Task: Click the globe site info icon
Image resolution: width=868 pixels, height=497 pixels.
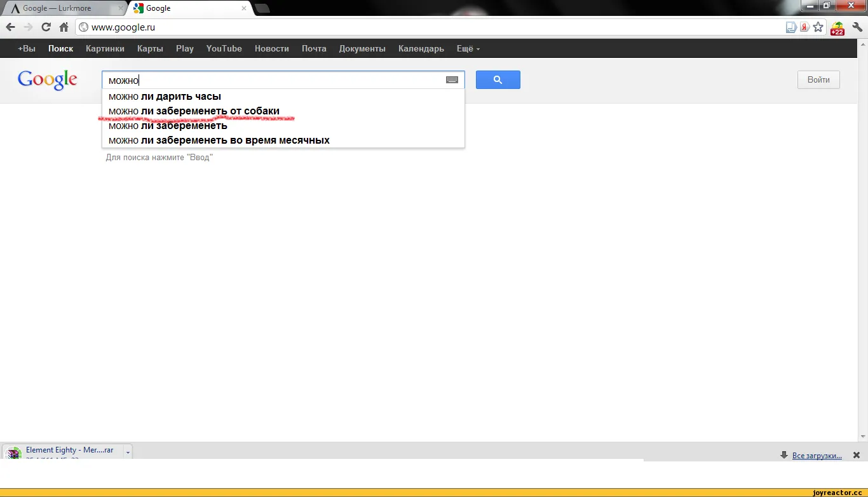Action: point(84,27)
